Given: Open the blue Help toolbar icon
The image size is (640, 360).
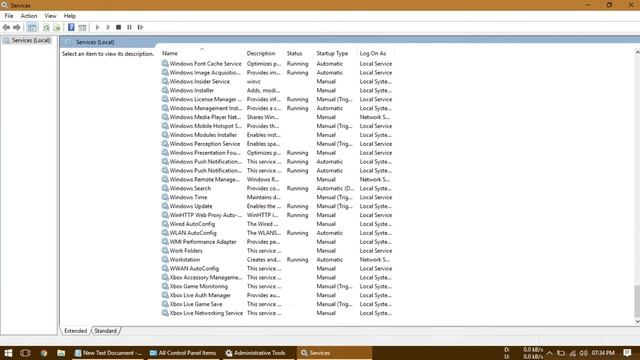Looking at the screenshot, I should (71, 27).
